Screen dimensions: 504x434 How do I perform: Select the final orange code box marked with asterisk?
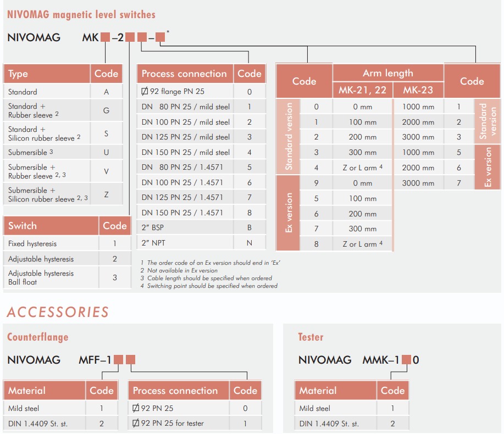[x=160, y=37]
